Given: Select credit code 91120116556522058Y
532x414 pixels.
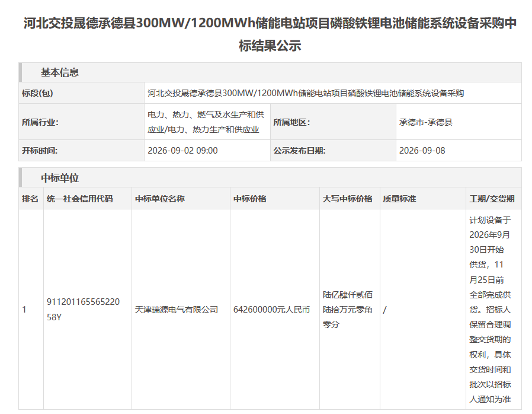Looking at the screenshot, I should coord(83,310).
